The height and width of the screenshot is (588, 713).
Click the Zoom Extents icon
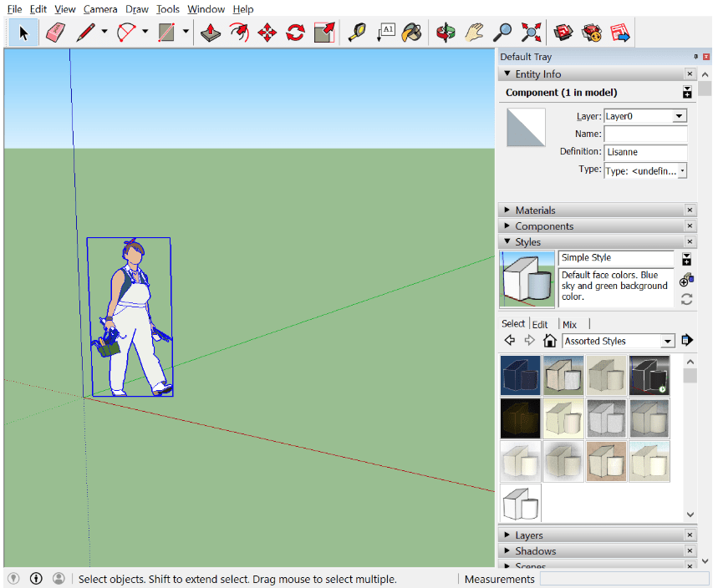click(531, 33)
